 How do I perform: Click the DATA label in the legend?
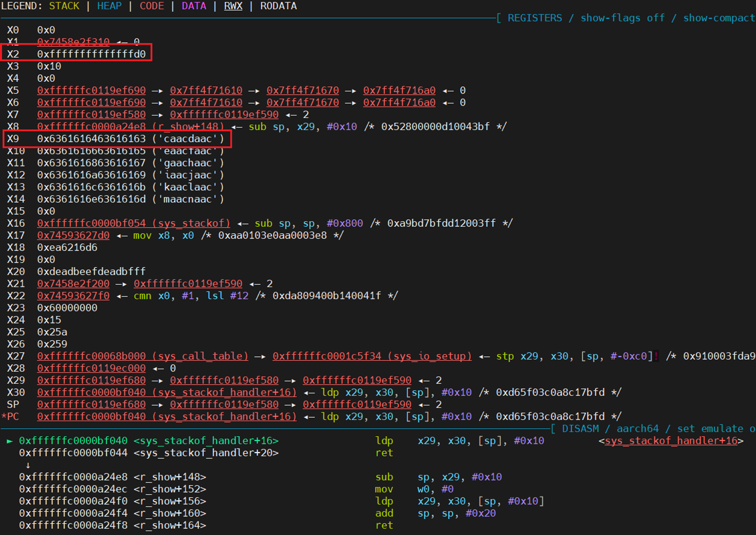194,6
